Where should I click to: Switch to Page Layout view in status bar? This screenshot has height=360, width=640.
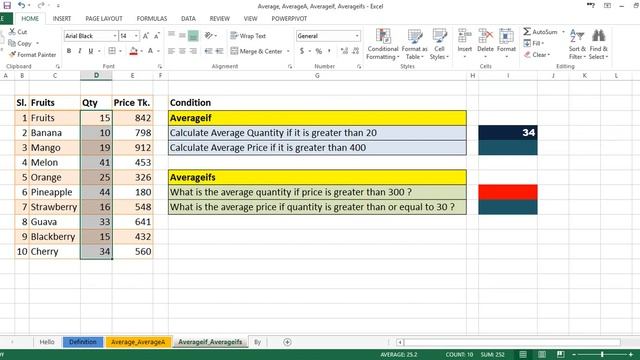[x=542, y=354]
